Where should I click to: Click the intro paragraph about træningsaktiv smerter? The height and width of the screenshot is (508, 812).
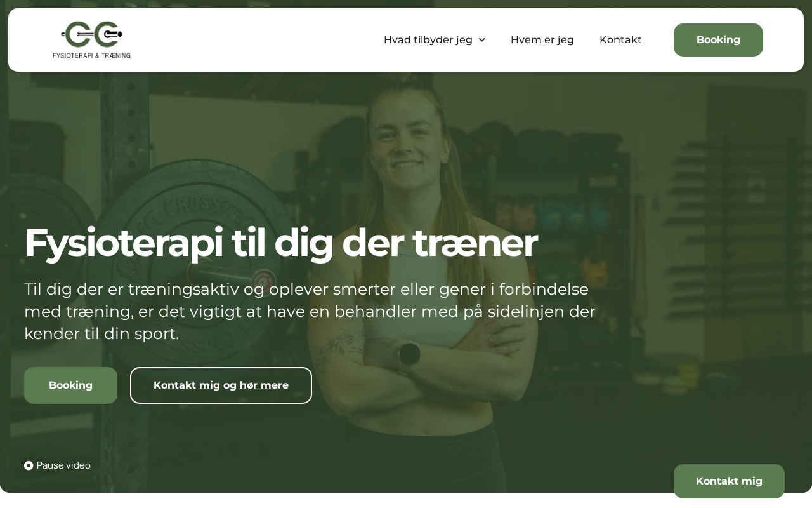310,311
